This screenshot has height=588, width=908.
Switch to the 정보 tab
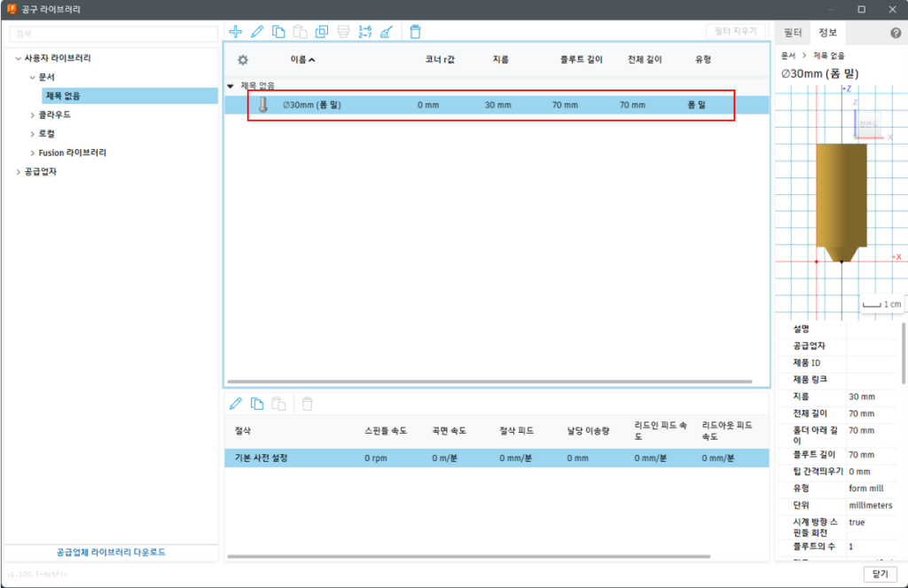coord(827,33)
